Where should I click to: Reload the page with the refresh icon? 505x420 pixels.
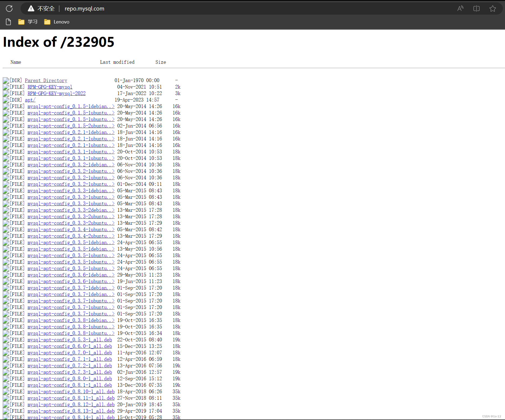tap(9, 9)
